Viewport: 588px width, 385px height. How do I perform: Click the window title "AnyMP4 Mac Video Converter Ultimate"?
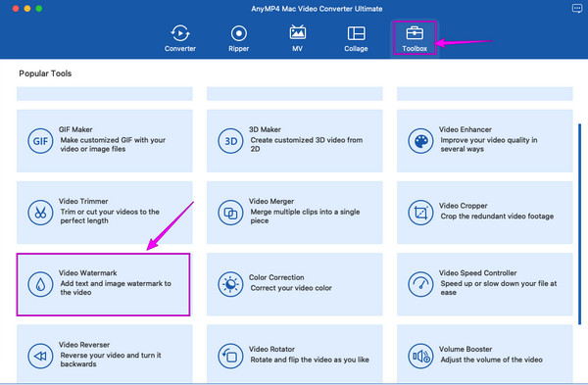tap(317, 9)
